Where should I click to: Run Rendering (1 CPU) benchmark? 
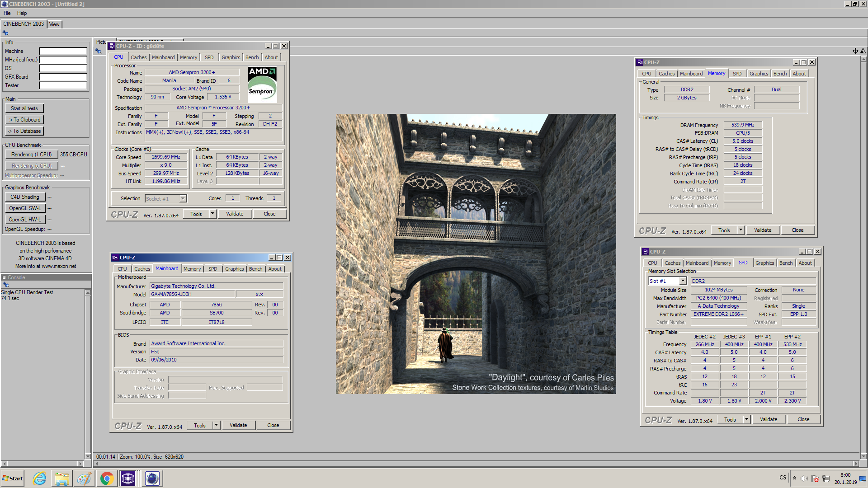coord(31,155)
